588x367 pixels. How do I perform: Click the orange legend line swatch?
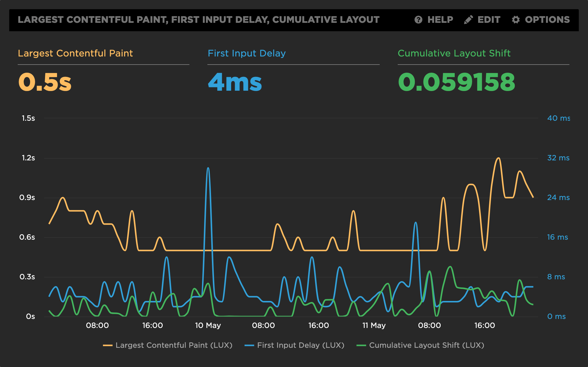click(107, 346)
